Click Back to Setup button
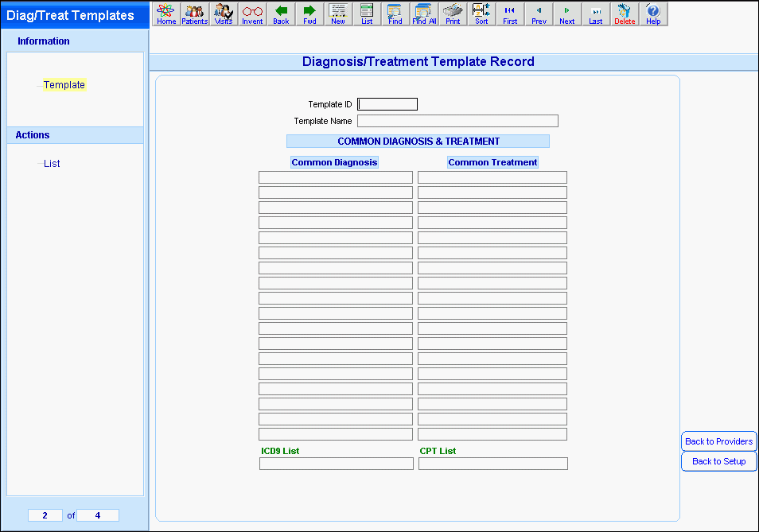This screenshot has height=532, width=759. tap(719, 461)
